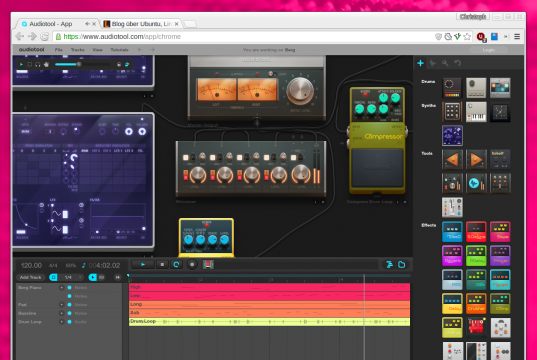Open the waveform samples tab in side panel
537x360 pixels.
tap(433, 63)
